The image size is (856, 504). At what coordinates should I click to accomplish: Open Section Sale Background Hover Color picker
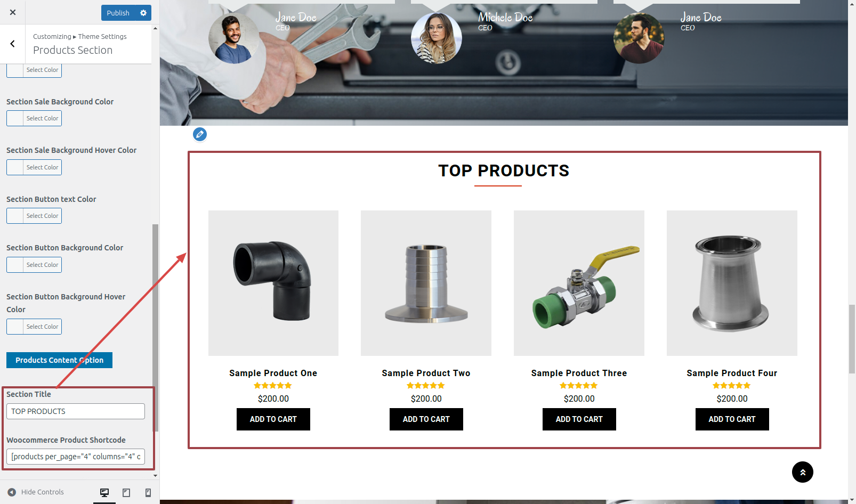point(34,167)
